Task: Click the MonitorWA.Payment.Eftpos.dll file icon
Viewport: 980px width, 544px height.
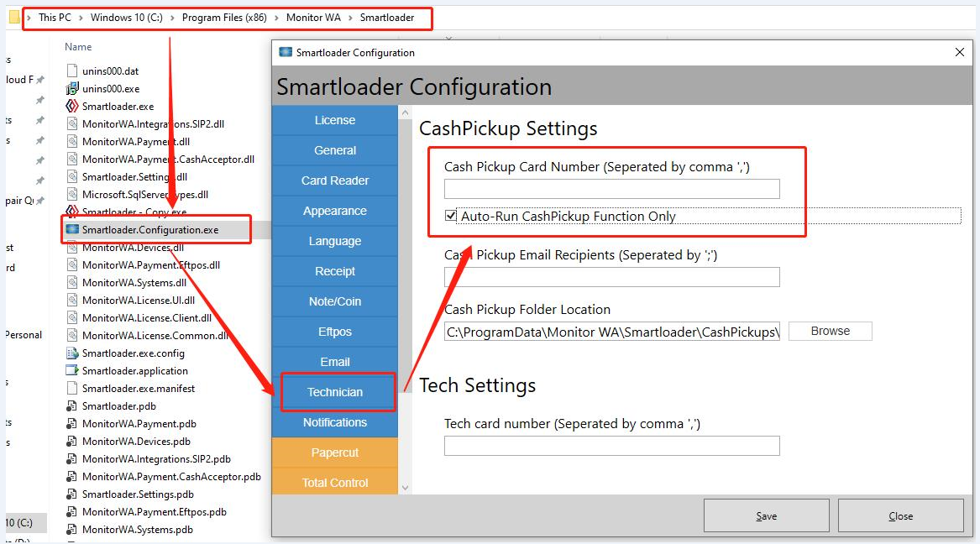Action: click(72, 264)
